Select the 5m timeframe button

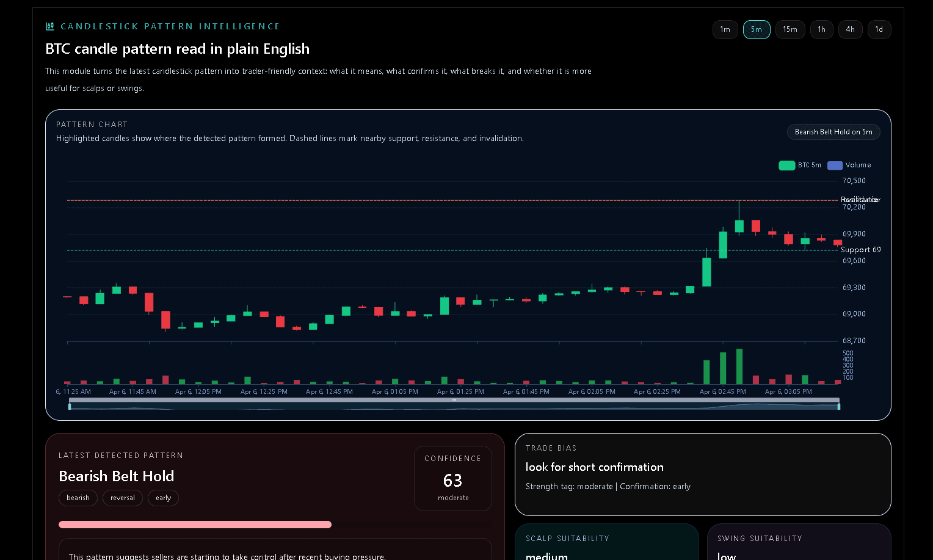pyautogui.click(x=757, y=29)
